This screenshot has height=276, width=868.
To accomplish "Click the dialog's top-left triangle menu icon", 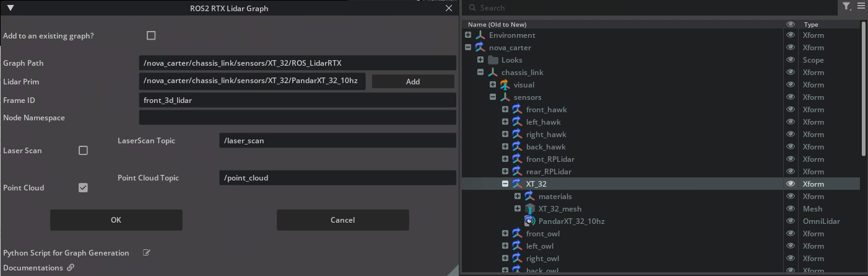I will [11, 8].
